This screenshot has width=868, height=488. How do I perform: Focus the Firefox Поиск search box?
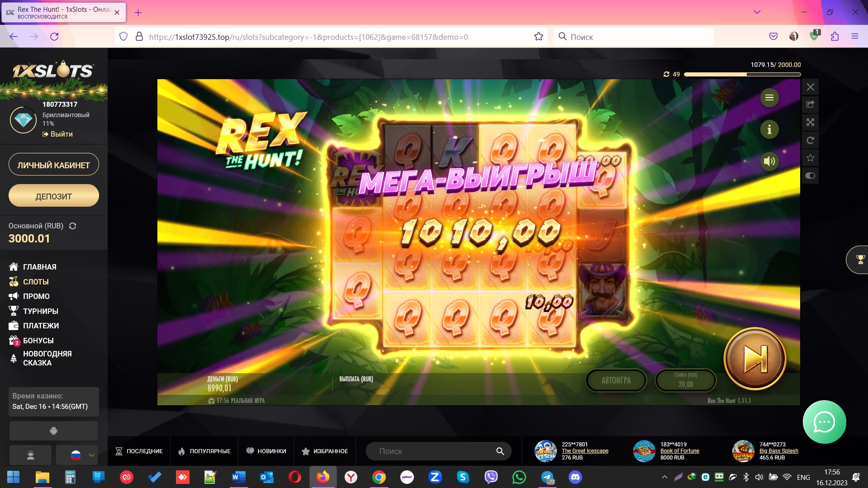633,37
